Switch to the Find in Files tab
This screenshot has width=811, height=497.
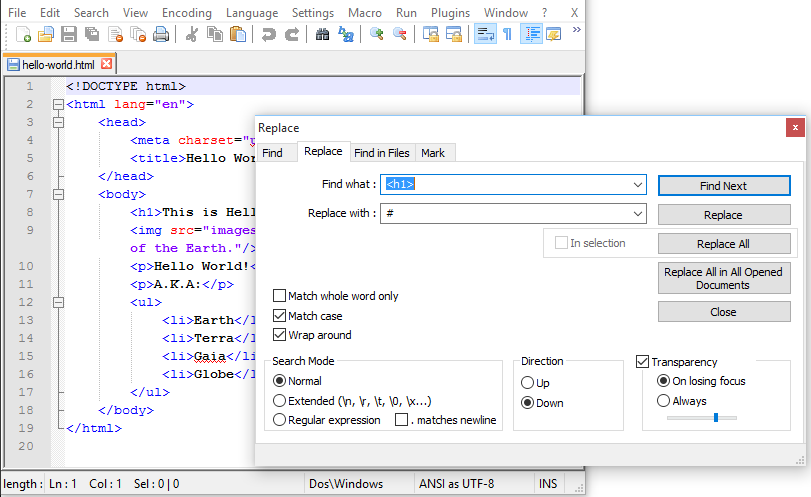tap(382, 153)
